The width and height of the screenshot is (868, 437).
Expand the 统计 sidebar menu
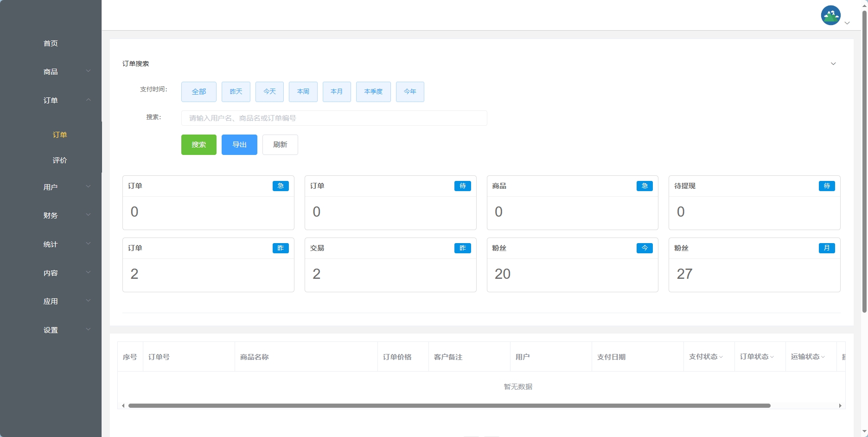pyautogui.click(x=51, y=244)
